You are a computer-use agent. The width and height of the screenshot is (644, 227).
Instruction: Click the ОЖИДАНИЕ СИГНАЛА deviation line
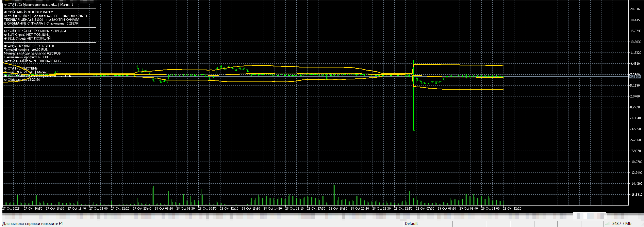coord(41,24)
